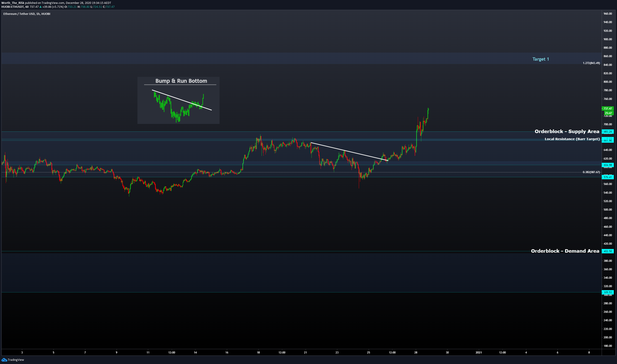This screenshot has width=617, height=364.
Task: Select the 'Bump & Run Bottom' title text
Action: pyautogui.click(x=181, y=81)
